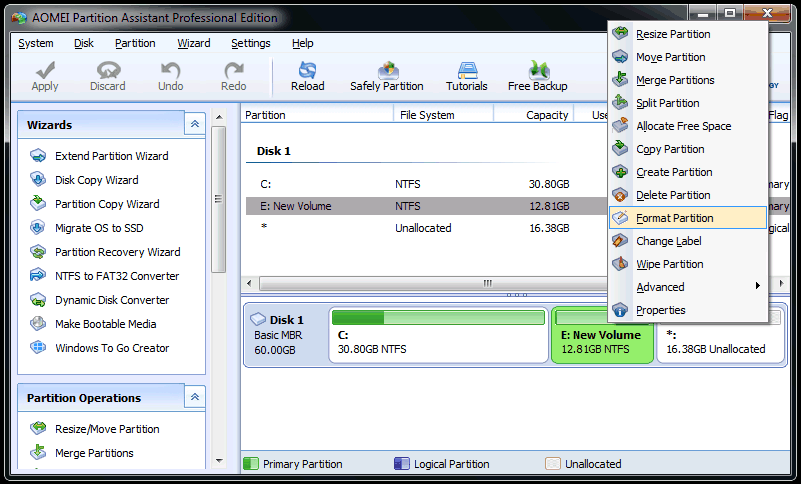Click Primary Partition green legend swatch
The image size is (801, 484).
coord(251,464)
